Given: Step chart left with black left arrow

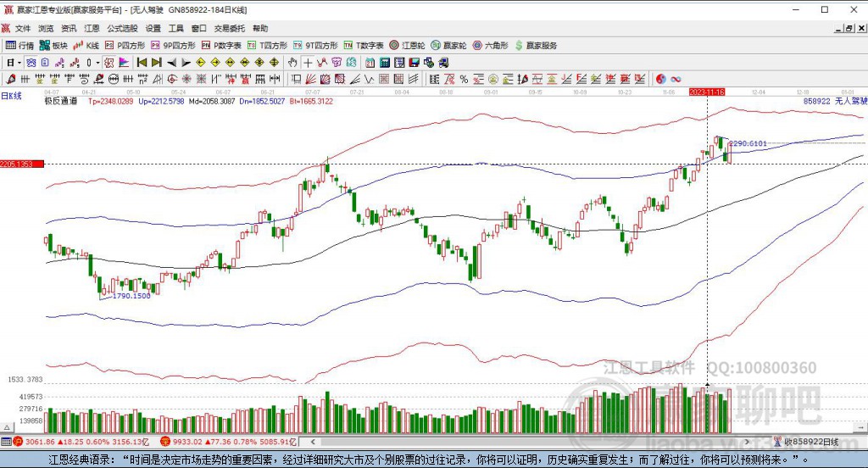Looking at the screenshot, I should [171, 63].
